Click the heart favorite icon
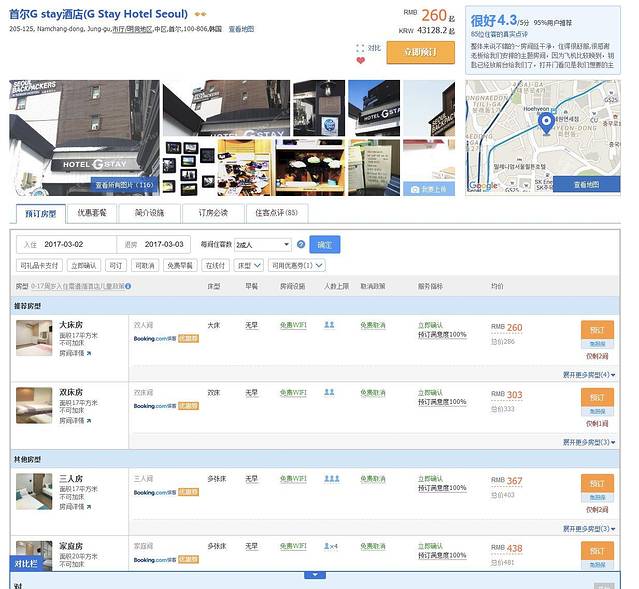 point(361,60)
